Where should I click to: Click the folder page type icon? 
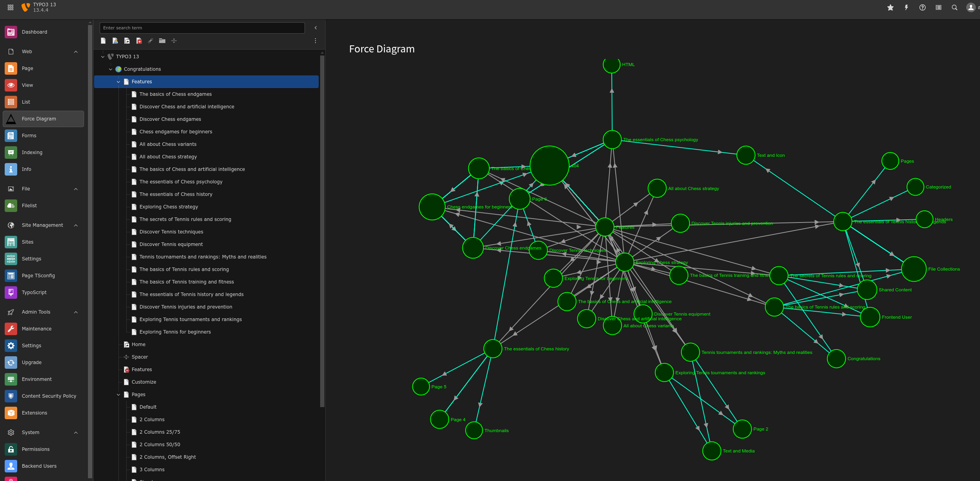pos(162,41)
